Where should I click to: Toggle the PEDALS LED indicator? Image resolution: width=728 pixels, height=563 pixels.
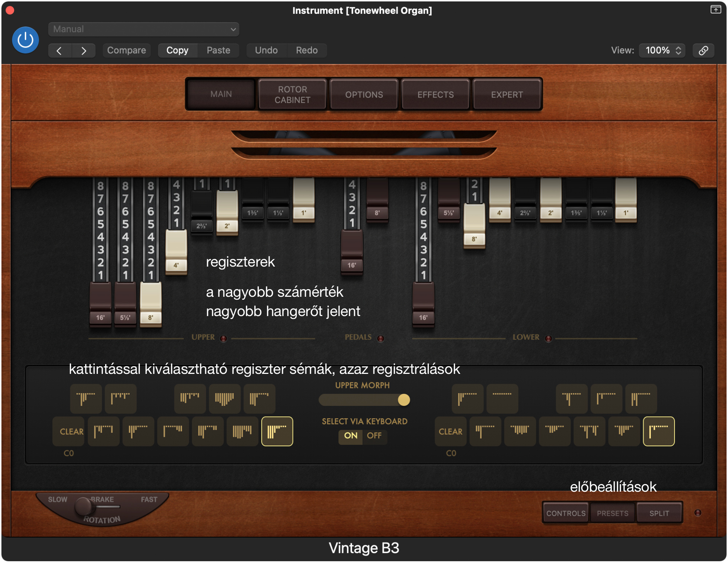coord(380,339)
